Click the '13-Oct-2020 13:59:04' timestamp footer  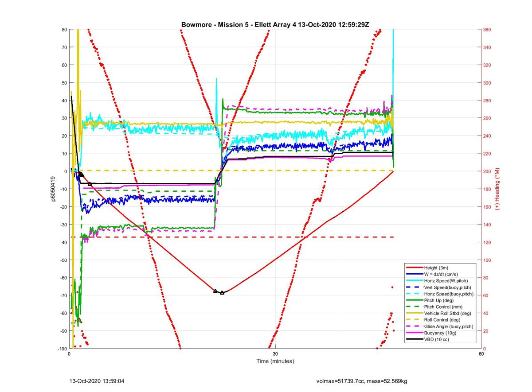pos(97,380)
